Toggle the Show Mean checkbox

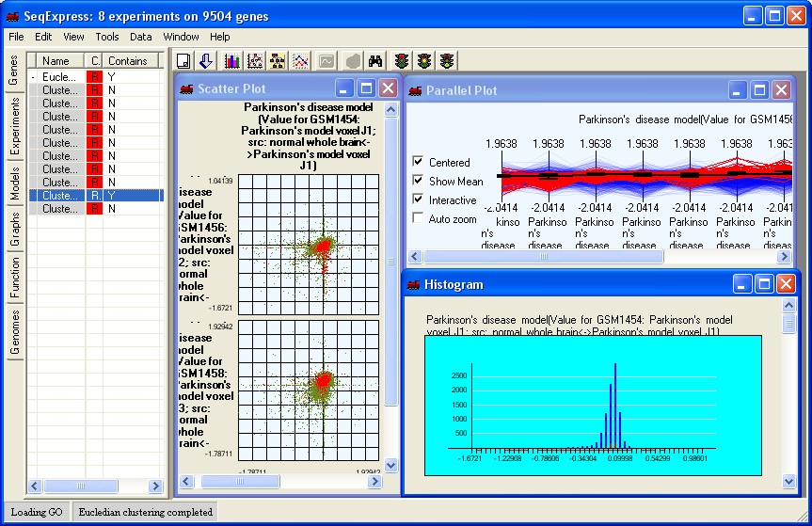[418, 181]
